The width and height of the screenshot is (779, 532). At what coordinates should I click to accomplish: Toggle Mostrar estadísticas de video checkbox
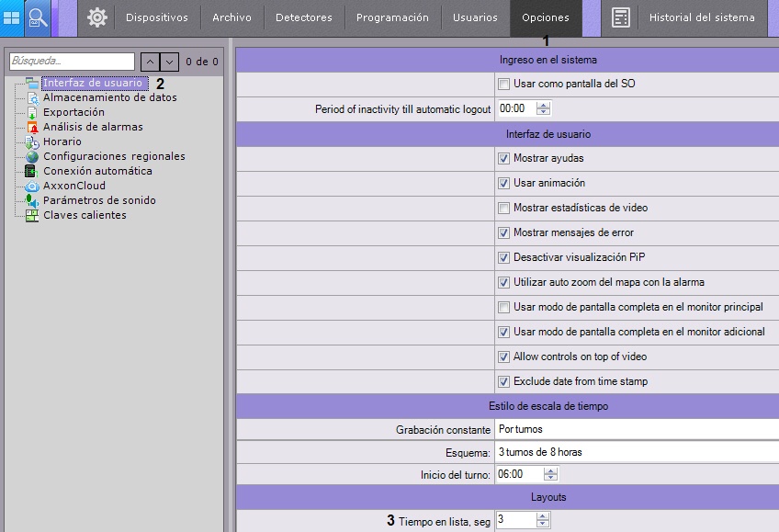click(503, 208)
